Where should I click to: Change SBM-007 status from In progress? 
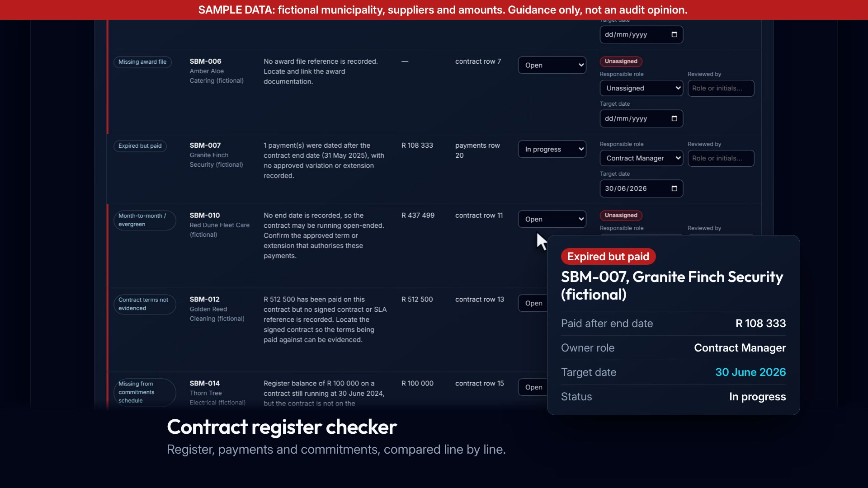tap(552, 149)
